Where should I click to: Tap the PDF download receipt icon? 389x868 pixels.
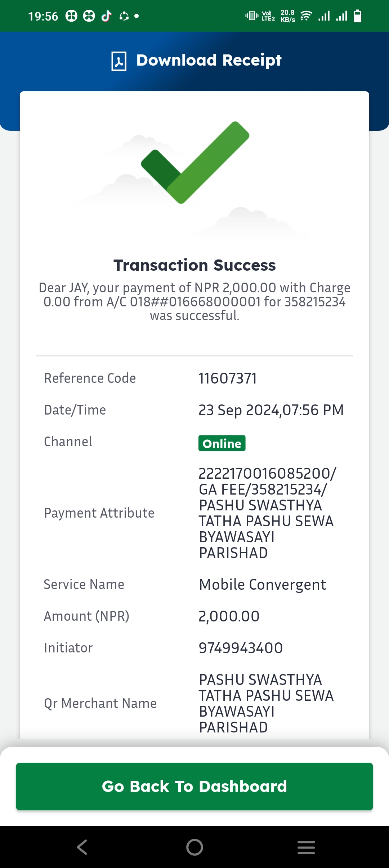(119, 61)
